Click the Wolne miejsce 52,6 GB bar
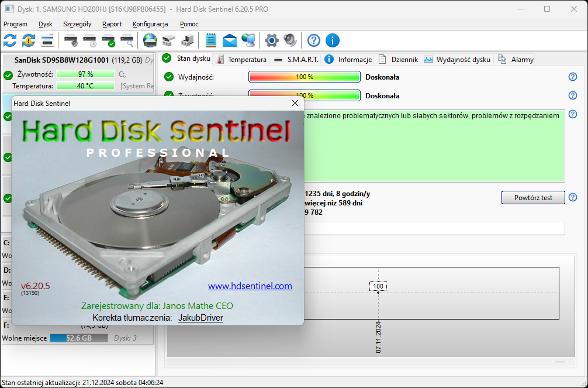The height and width of the screenshot is (388, 588). (x=79, y=338)
